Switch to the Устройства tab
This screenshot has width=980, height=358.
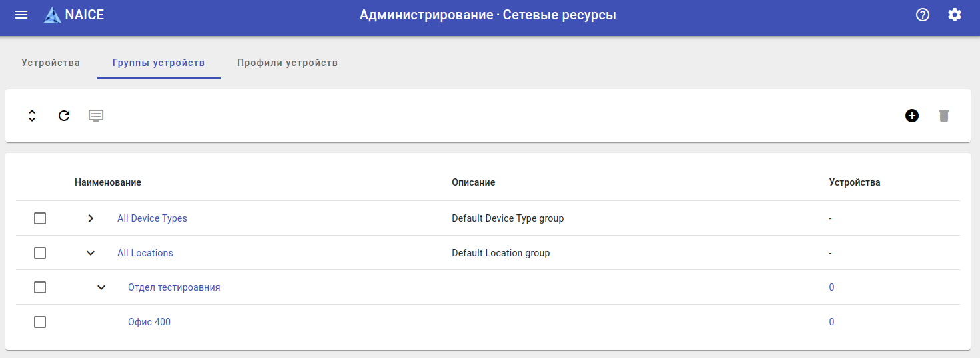point(51,63)
